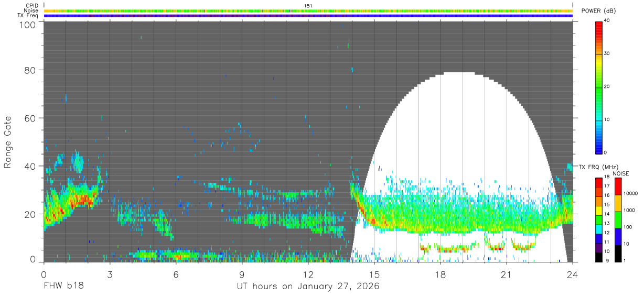
Task: Click the 12 tick on the UT hours axis
Action: (x=308, y=273)
